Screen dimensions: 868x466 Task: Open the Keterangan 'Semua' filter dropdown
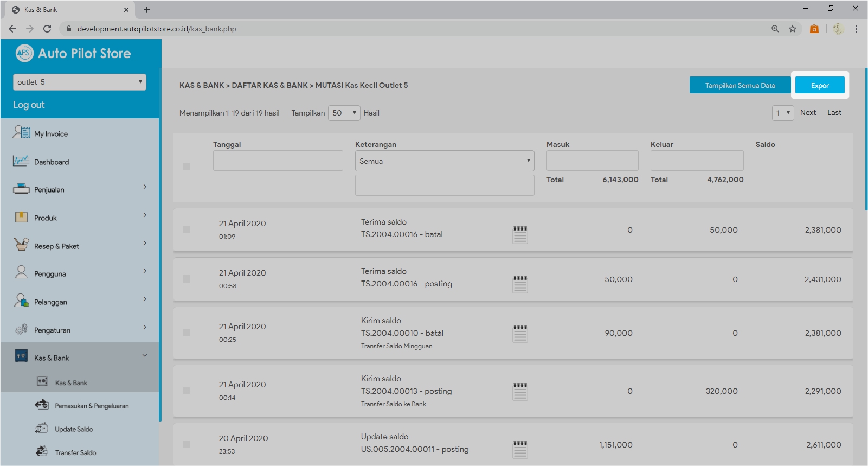pos(444,161)
